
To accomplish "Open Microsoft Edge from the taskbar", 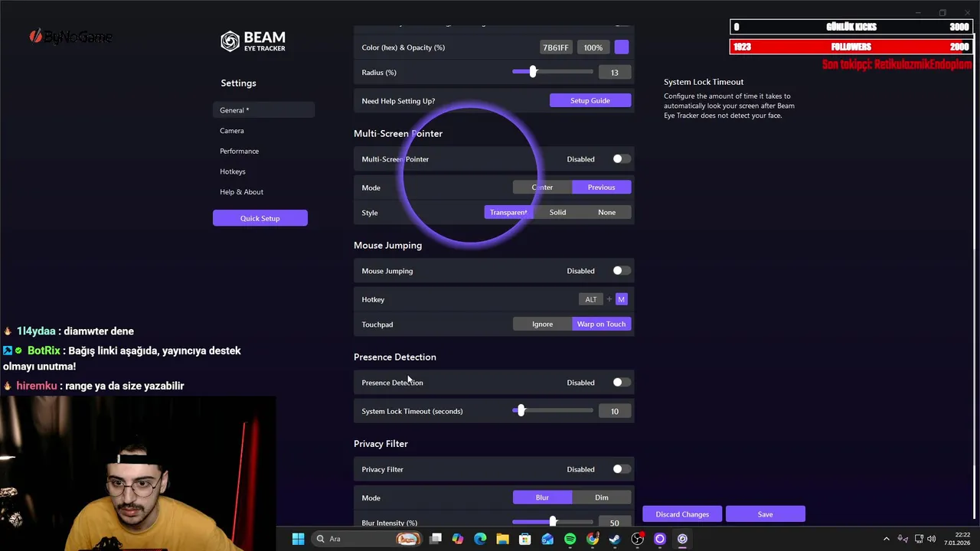I will coord(480,539).
